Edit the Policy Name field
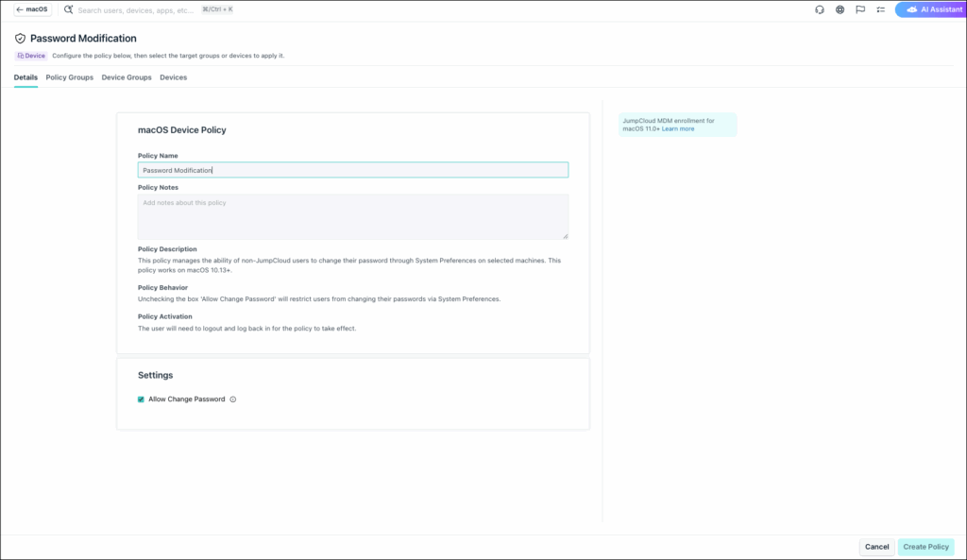The width and height of the screenshot is (967, 560). click(x=353, y=170)
